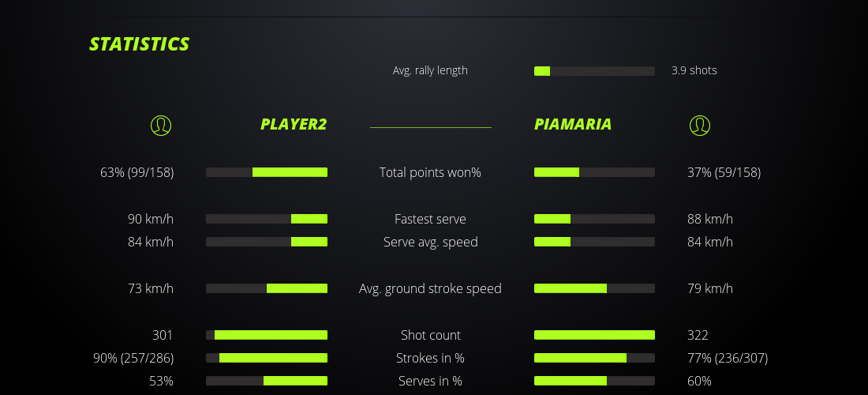Click Piamaria's profile avatar icon
This screenshot has height=395, width=868.
(x=700, y=125)
